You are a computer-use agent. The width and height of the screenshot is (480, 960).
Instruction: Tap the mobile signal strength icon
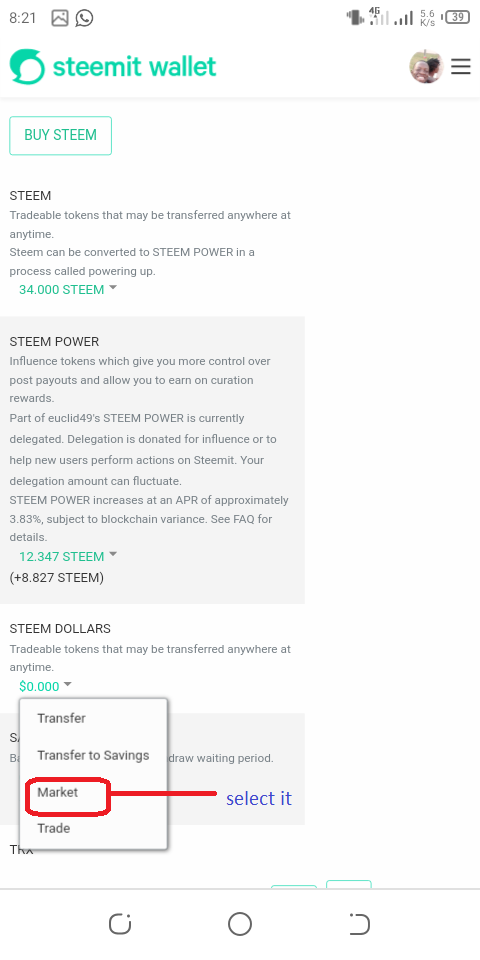[x=403, y=18]
